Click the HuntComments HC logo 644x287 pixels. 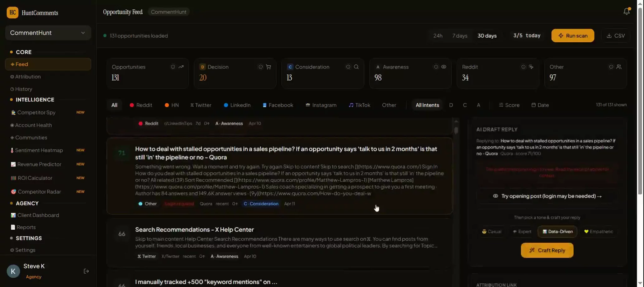point(12,13)
